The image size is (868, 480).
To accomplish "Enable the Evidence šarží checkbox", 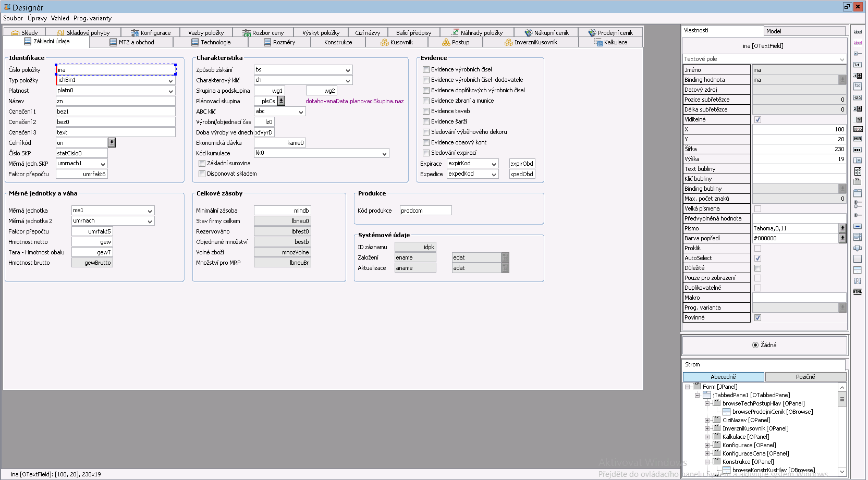I will [426, 122].
